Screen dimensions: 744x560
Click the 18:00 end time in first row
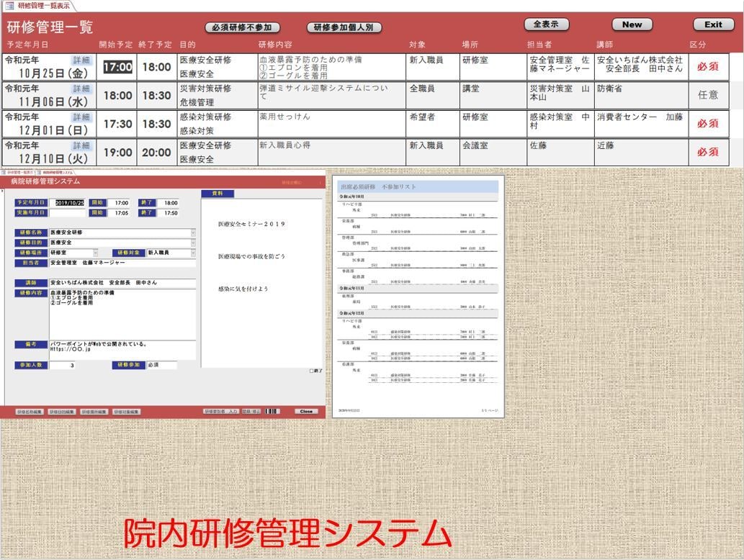(x=156, y=67)
